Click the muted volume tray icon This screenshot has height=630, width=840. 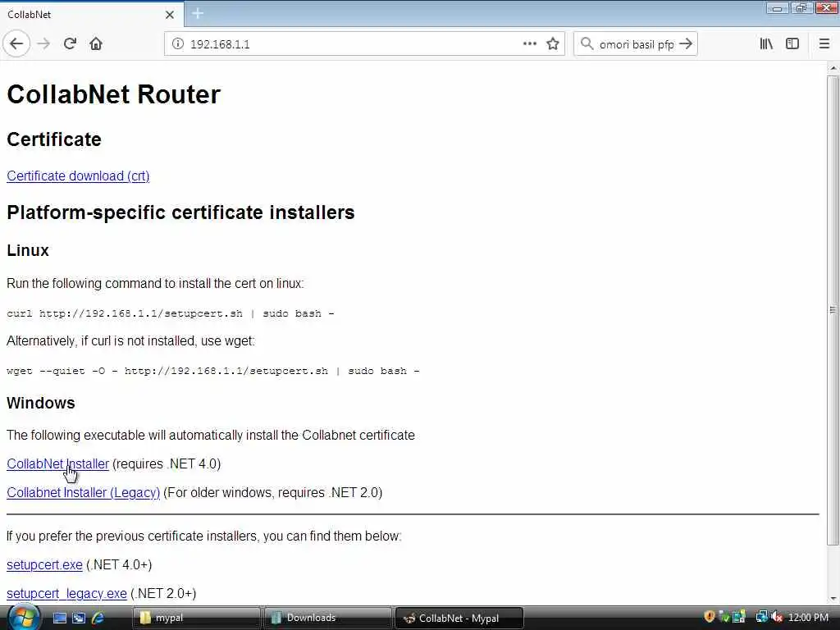(x=777, y=617)
